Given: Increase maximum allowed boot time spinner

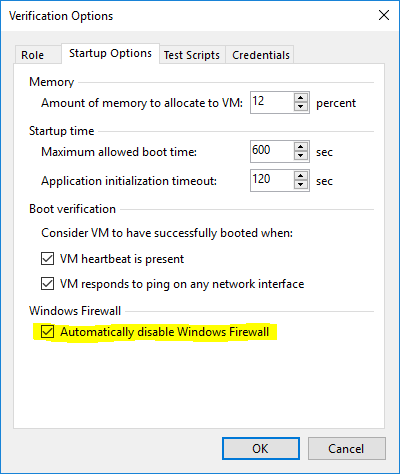Looking at the screenshot, I should (x=301, y=147).
